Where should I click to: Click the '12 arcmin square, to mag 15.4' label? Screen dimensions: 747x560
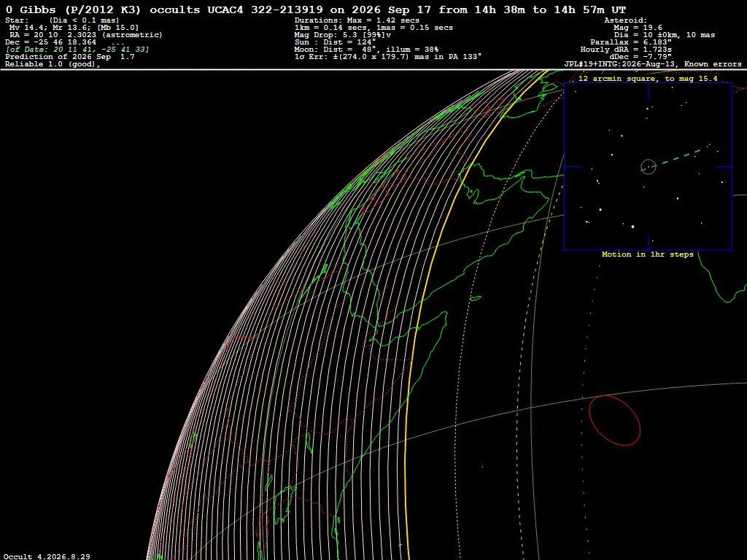click(x=648, y=79)
